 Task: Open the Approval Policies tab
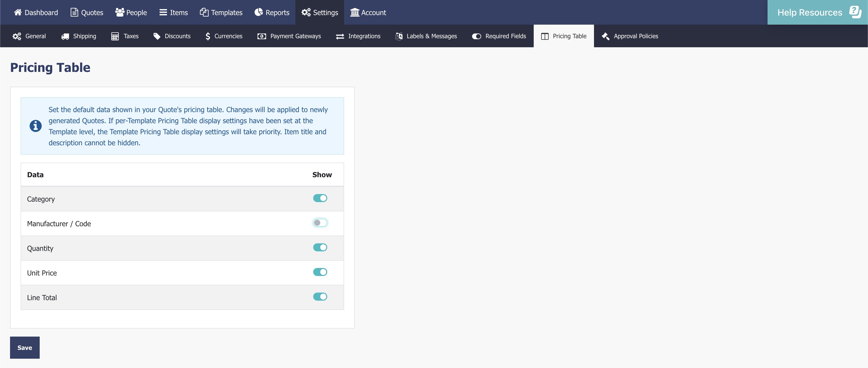pos(630,36)
